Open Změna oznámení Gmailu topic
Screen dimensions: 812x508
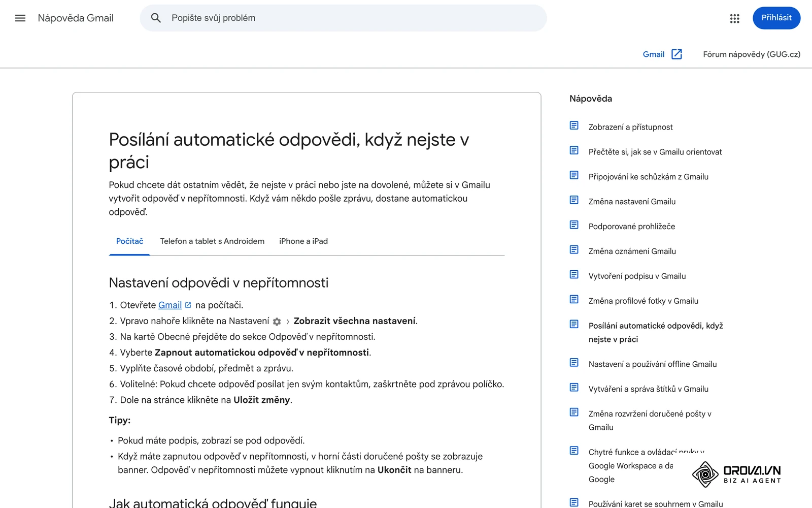632,251
